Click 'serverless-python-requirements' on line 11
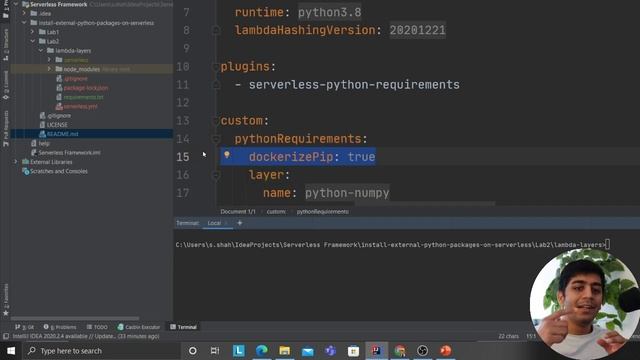 [354, 84]
